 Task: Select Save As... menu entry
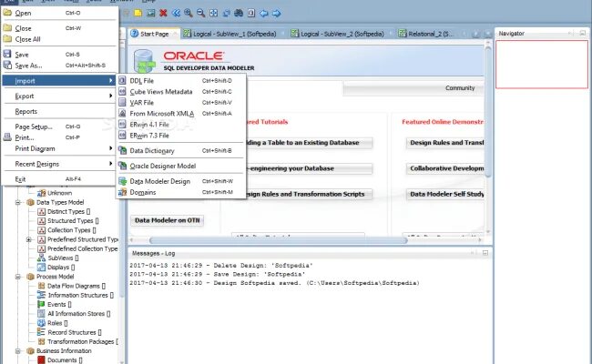click(x=59, y=66)
